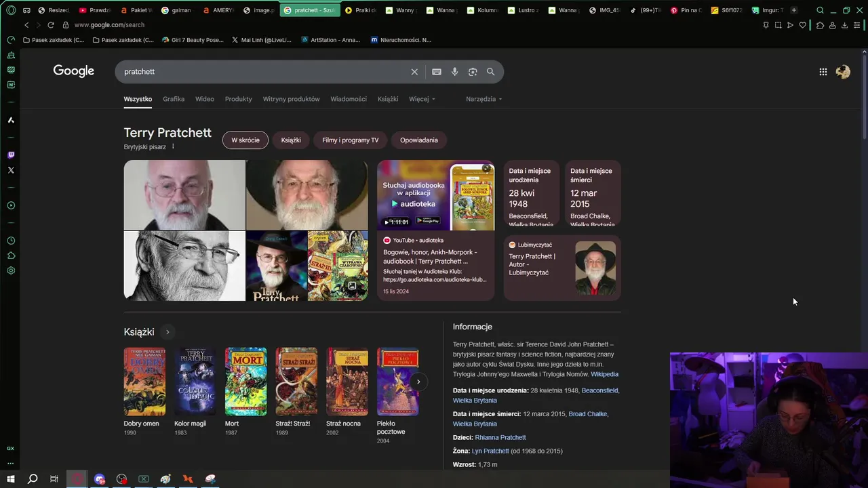Open History from the sidebar clock icon

11,241
